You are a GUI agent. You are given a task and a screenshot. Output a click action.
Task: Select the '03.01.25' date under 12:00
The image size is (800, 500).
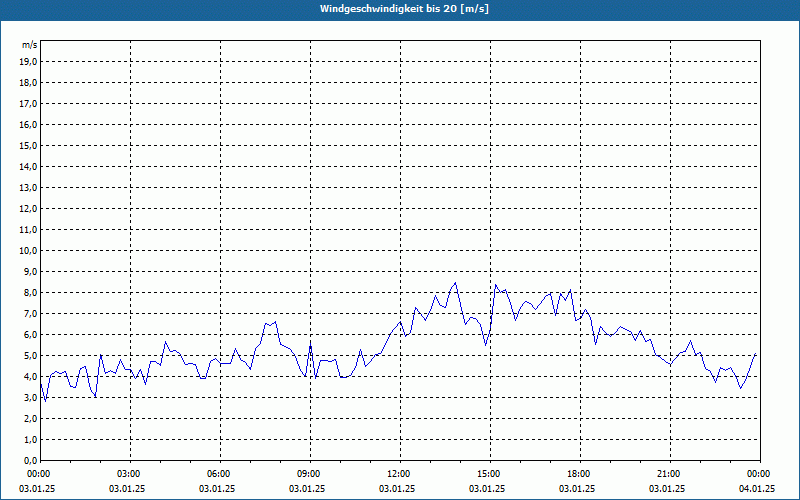(x=396, y=489)
